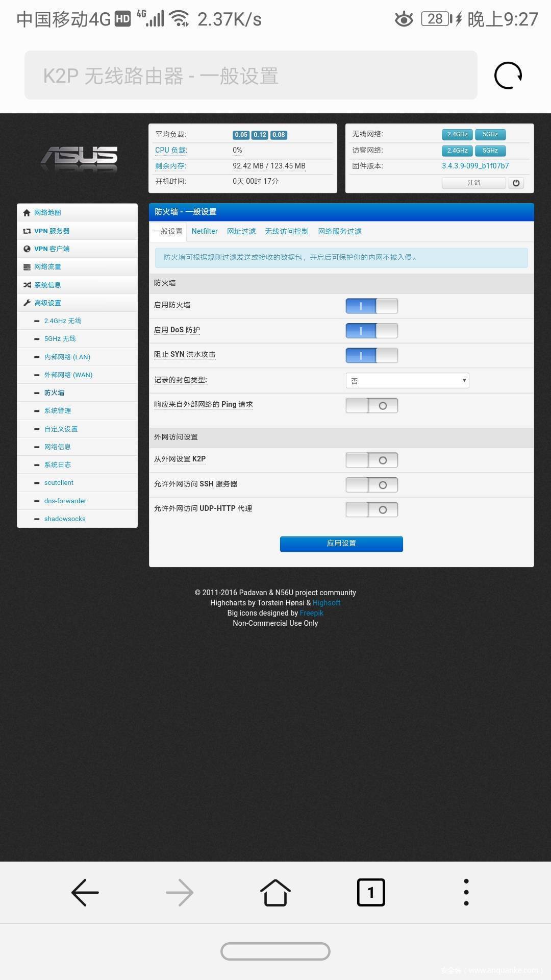Toggle 启用 DoS 防护 switch
This screenshot has width=551, height=980.
click(372, 330)
